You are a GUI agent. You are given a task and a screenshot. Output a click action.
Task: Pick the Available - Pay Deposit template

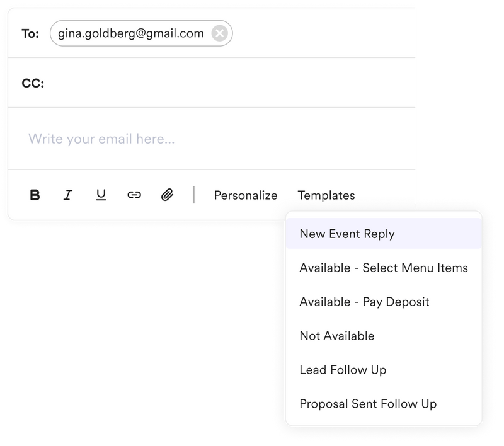(x=364, y=302)
